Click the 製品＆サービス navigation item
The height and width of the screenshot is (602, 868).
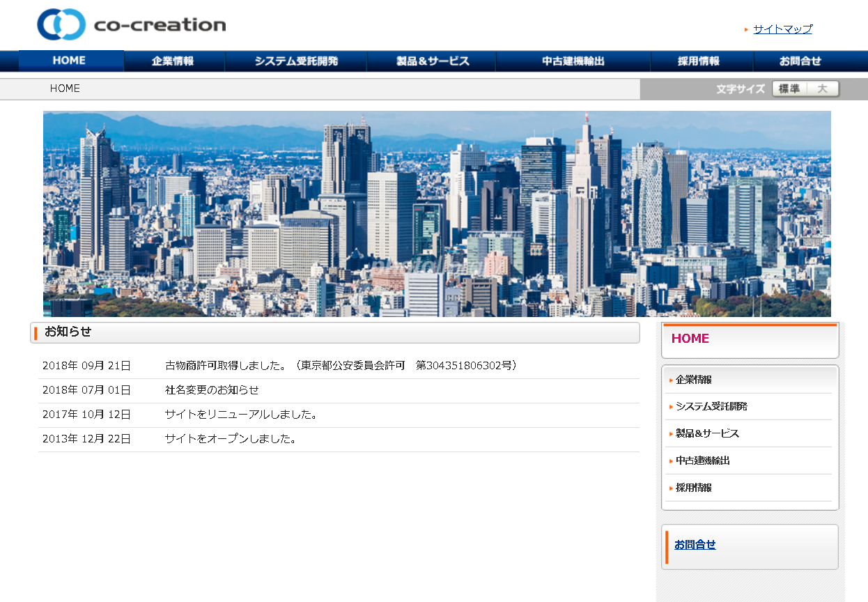431,61
